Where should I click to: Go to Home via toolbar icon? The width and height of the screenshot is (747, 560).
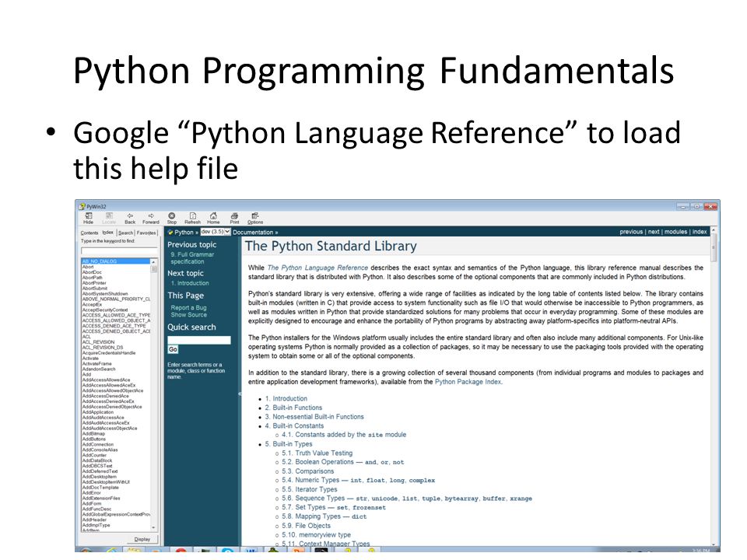213,218
